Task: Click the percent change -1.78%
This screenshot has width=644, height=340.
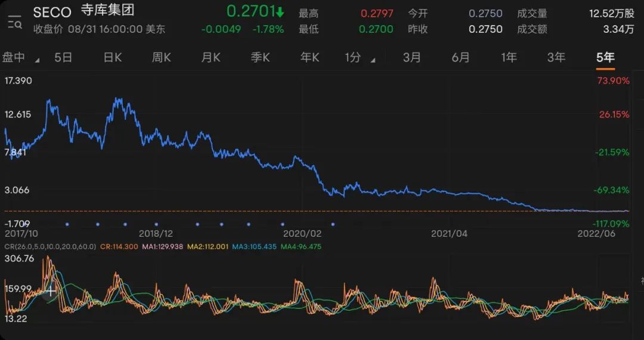Action: [x=268, y=29]
